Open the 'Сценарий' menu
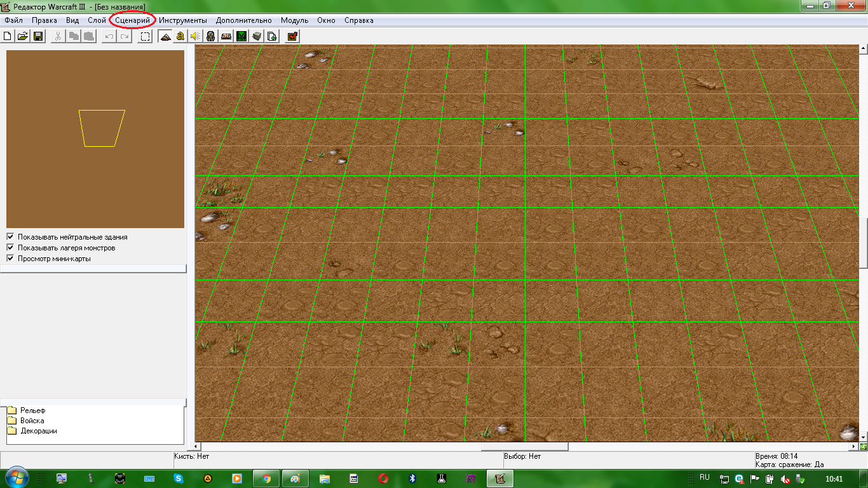This screenshot has height=488, width=868. pos(133,20)
